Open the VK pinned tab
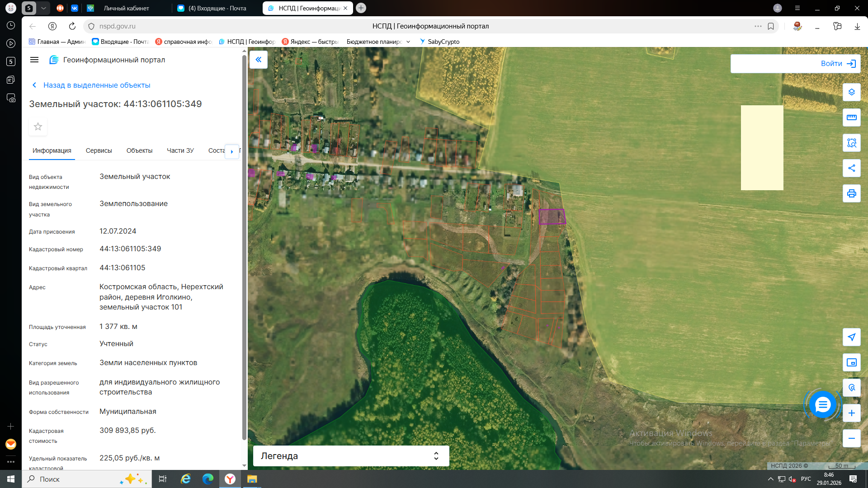 tap(75, 8)
